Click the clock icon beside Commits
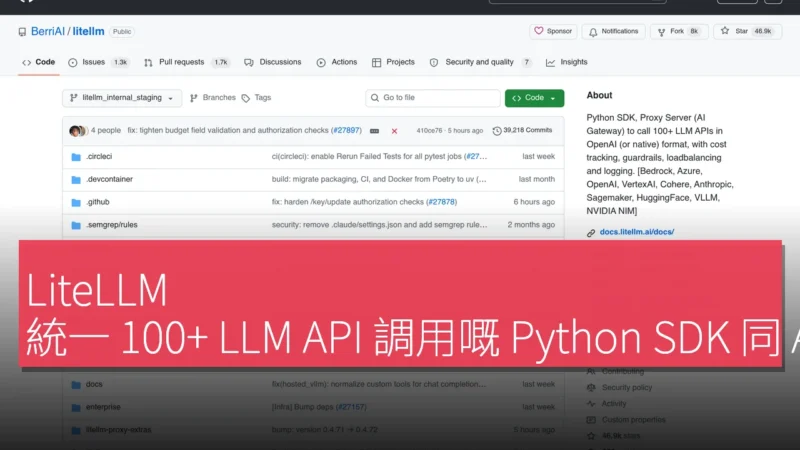The image size is (800, 450). pyautogui.click(x=497, y=131)
